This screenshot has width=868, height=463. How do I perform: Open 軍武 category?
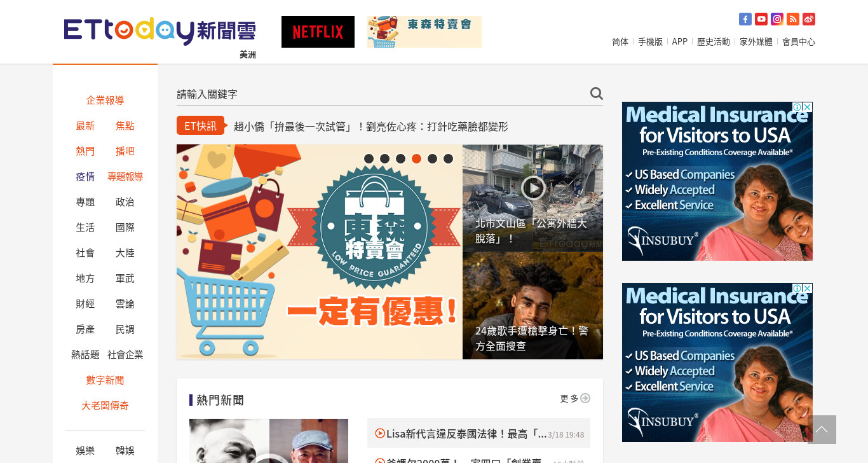[x=125, y=279]
